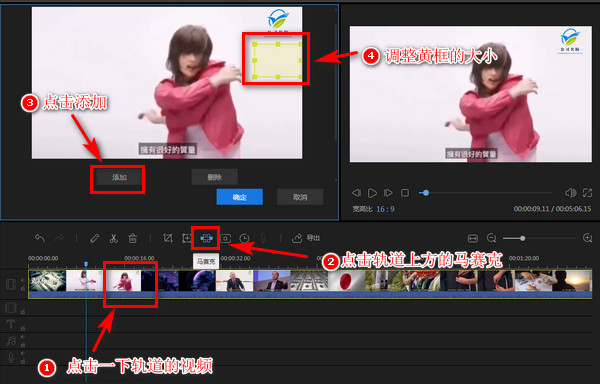Select the zoom tool next to crop
The width and height of the screenshot is (600, 384).
(186, 238)
